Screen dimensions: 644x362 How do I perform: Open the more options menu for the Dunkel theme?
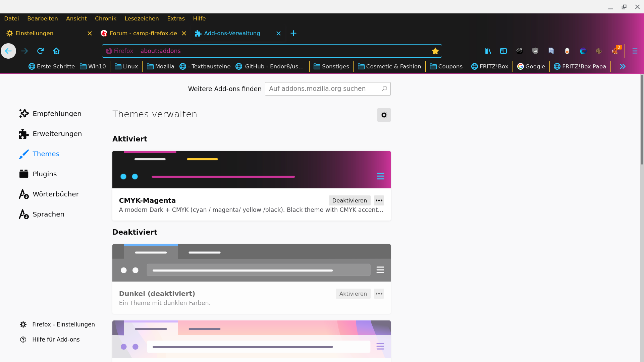[x=379, y=294]
